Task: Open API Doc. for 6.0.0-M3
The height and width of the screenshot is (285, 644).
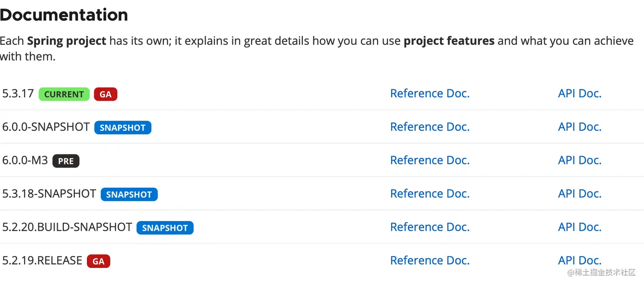Action: click(x=579, y=160)
